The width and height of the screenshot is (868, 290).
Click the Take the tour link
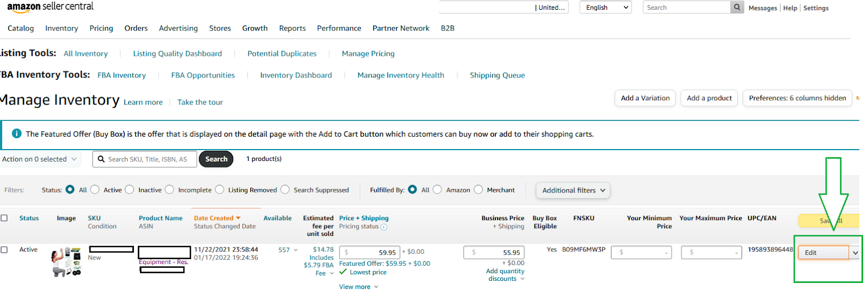pyautogui.click(x=200, y=102)
